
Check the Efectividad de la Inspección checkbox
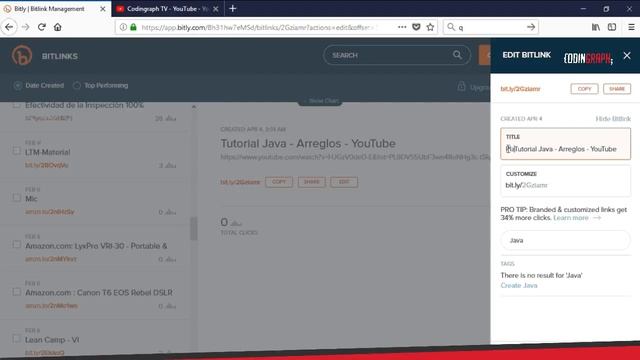pos(16,105)
